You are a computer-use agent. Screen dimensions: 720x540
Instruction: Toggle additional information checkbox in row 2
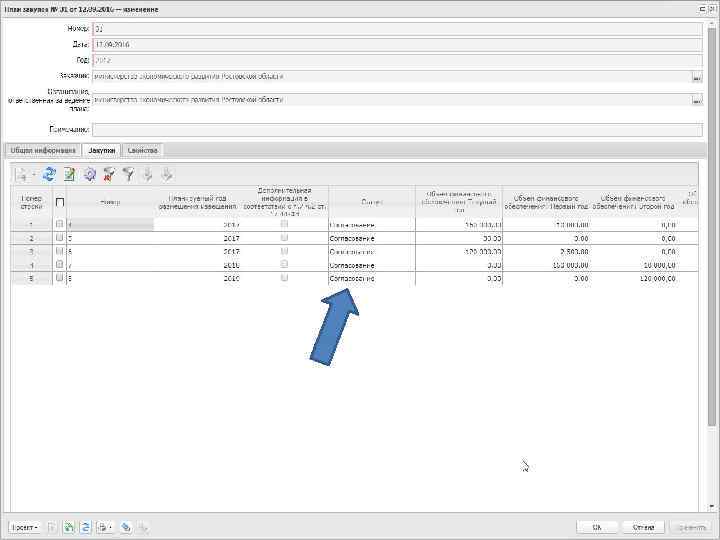coord(284,238)
